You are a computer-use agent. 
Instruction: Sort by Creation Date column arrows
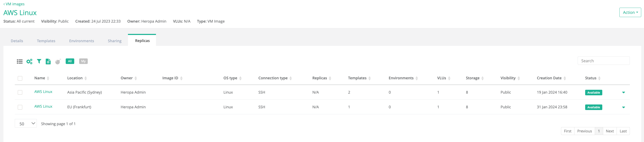pyautogui.click(x=564, y=78)
